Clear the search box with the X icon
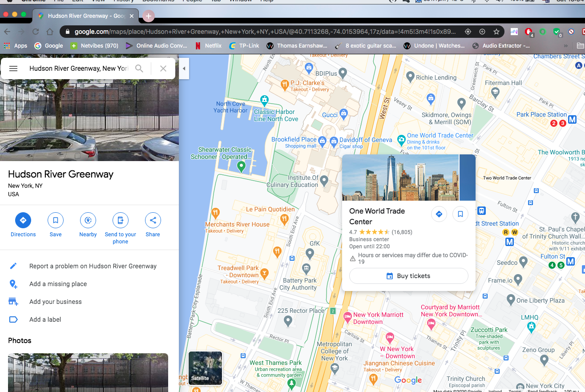This screenshot has width=585, height=392. click(163, 68)
